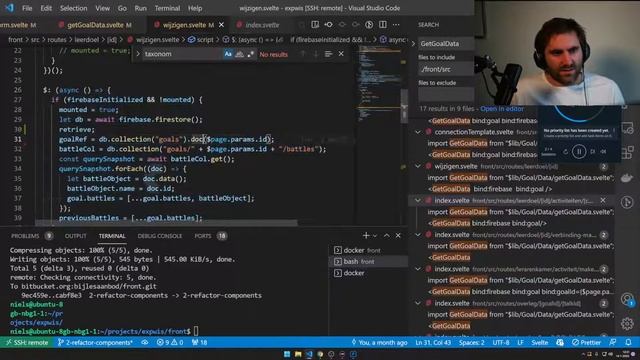Image resolution: width=640 pixels, height=360 pixels.
Task: Open the Accounts sidebar icon
Action: coord(627,299)
